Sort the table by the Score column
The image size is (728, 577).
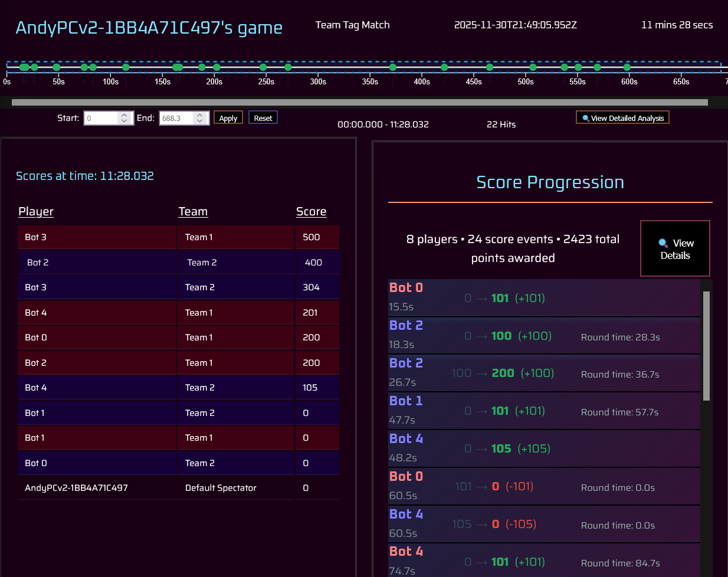pyautogui.click(x=311, y=211)
